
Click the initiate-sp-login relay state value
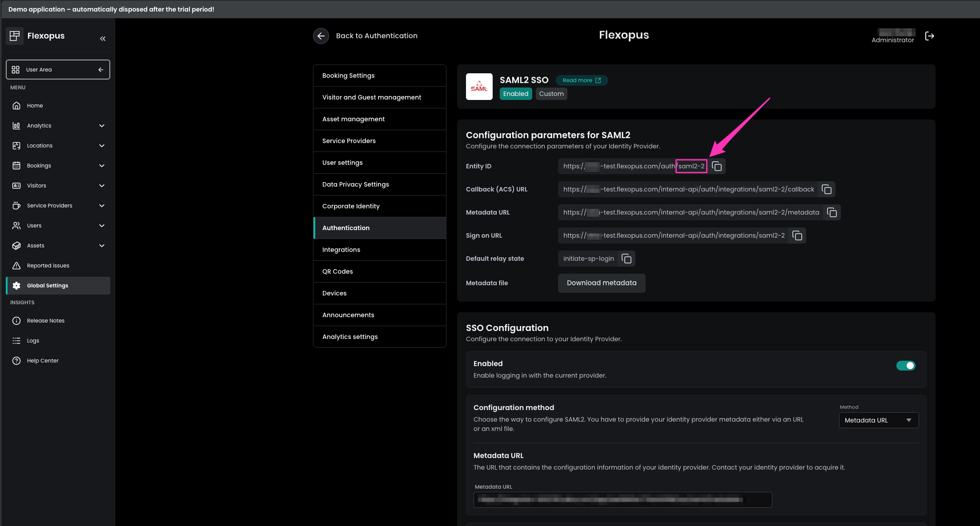[x=588, y=259]
